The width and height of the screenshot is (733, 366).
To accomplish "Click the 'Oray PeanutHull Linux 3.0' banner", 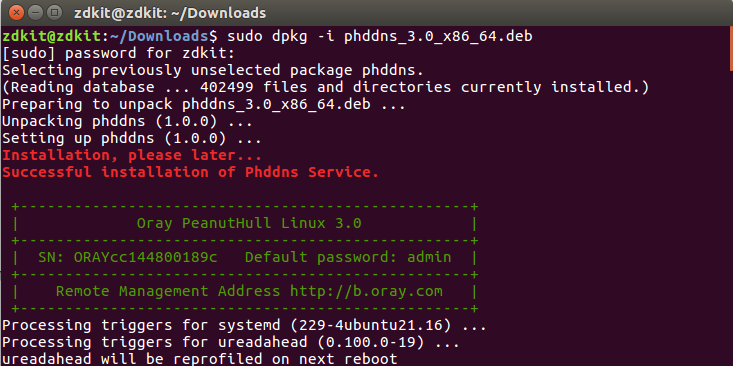I will [249, 223].
